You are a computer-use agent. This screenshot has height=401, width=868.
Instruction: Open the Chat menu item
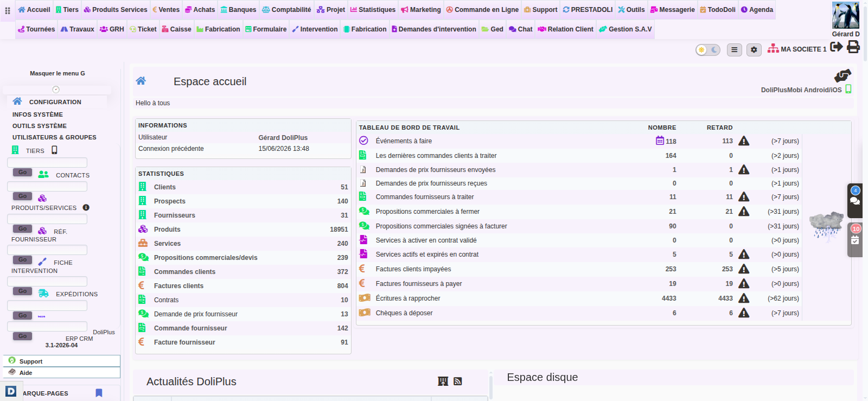tap(521, 29)
